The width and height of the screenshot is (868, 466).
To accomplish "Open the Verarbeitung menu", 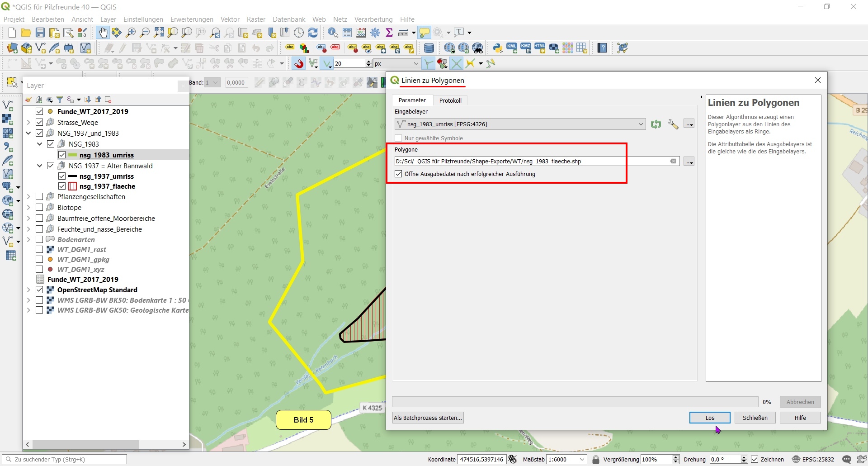I will click(x=373, y=19).
